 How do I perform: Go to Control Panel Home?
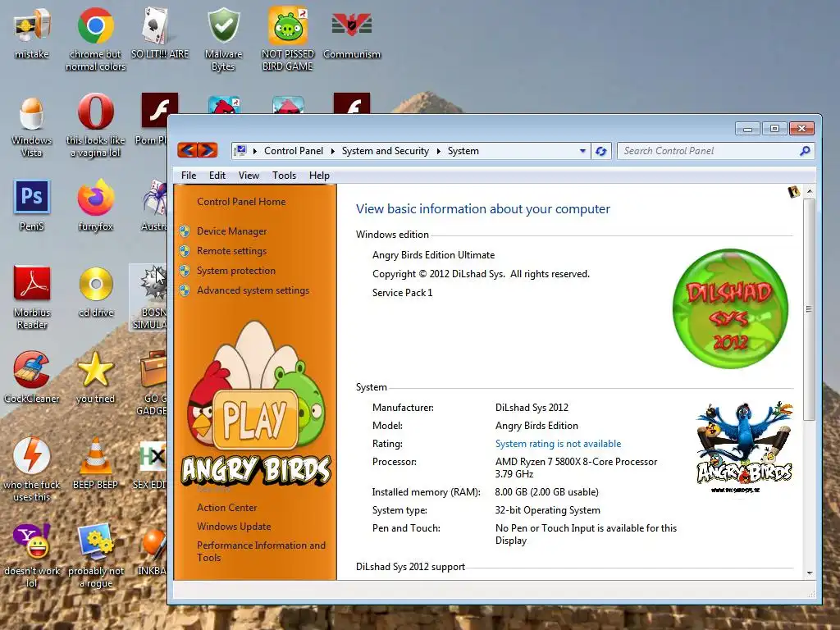coord(241,202)
